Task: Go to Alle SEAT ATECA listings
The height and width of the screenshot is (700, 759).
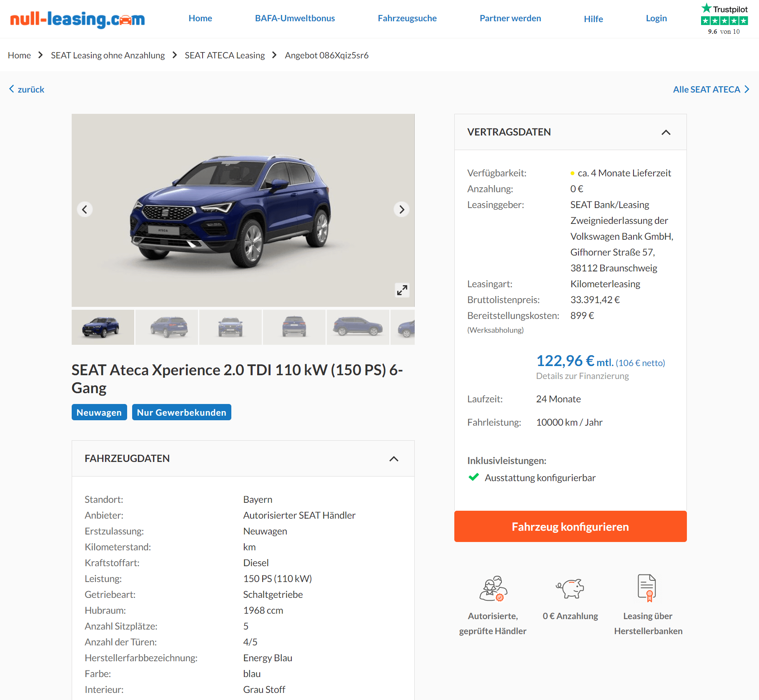Action: (x=711, y=89)
